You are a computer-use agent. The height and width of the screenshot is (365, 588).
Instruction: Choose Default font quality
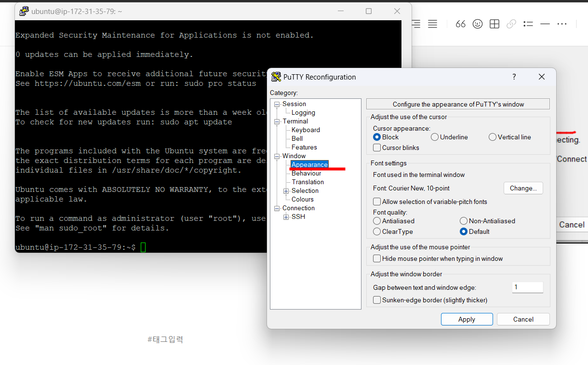pyautogui.click(x=464, y=231)
